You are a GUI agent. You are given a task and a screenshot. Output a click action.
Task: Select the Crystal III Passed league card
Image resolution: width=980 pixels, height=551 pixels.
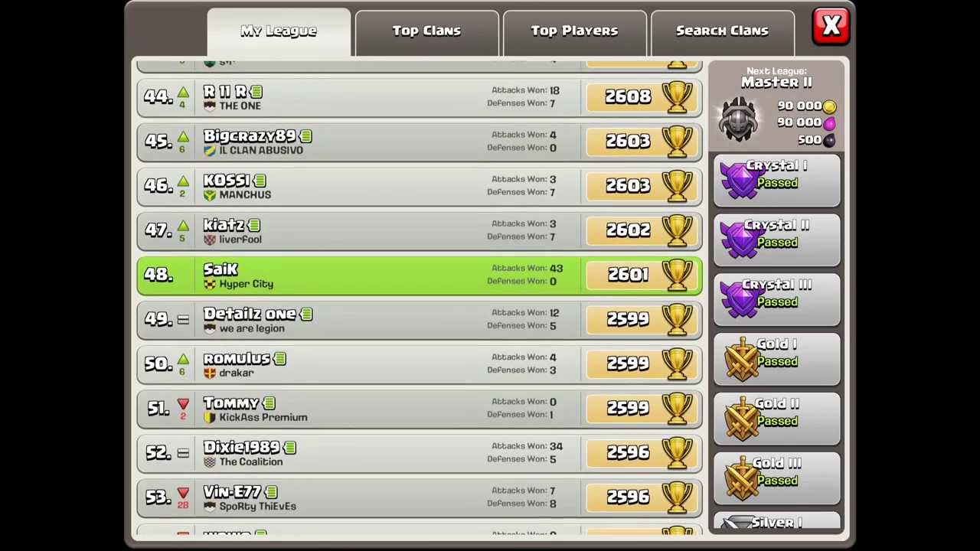click(777, 298)
